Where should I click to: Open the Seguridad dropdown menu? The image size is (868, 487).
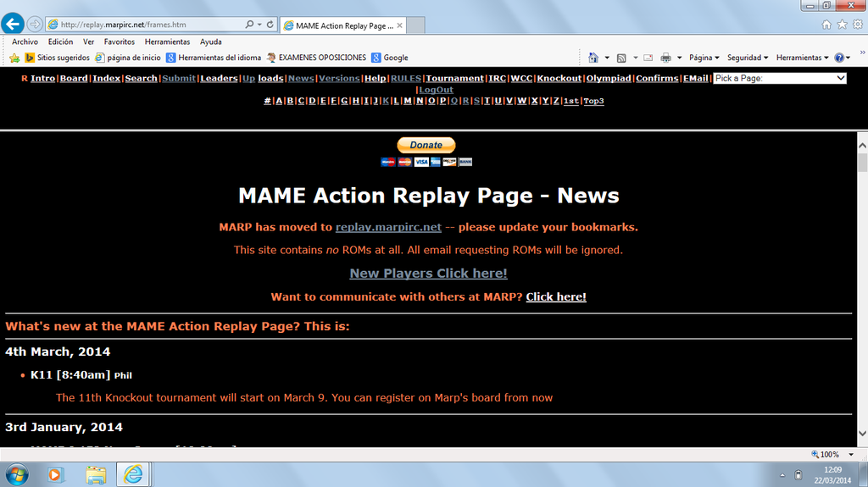click(748, 58)
